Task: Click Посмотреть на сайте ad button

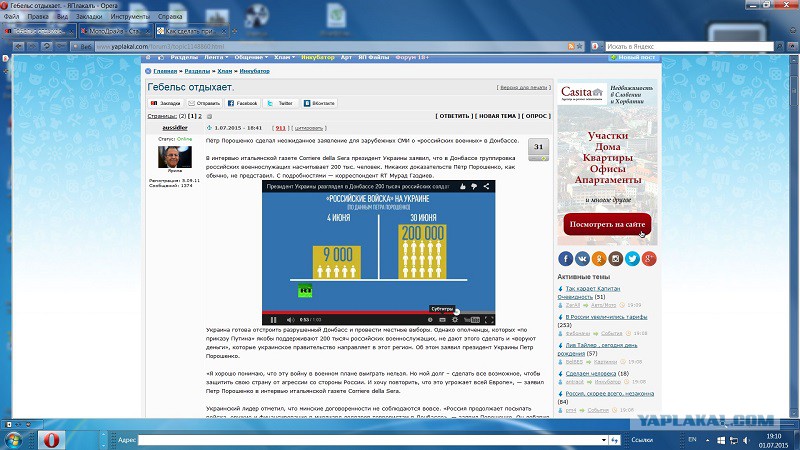Action: pos(607,224)
